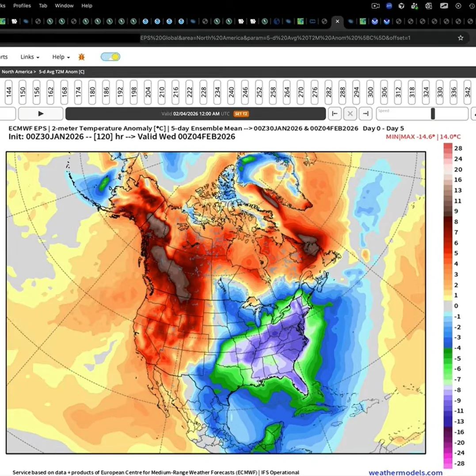Select forecast hour 234
476x476 pixels.
pyautogui.click(x=217, y=92)
